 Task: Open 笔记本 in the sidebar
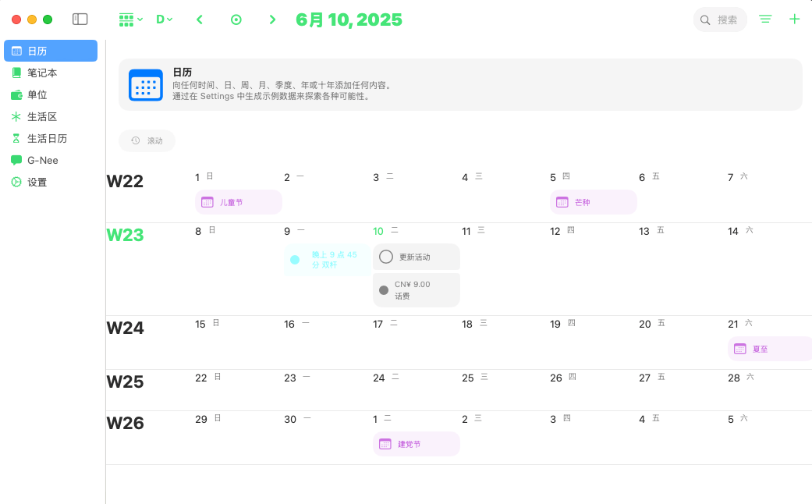42,73
